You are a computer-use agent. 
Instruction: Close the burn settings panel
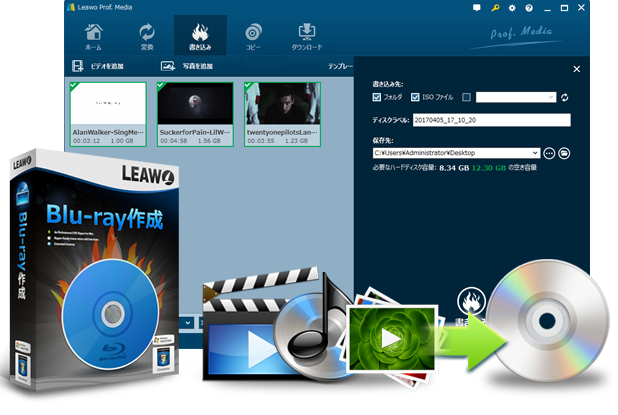[x=577, y=69]
